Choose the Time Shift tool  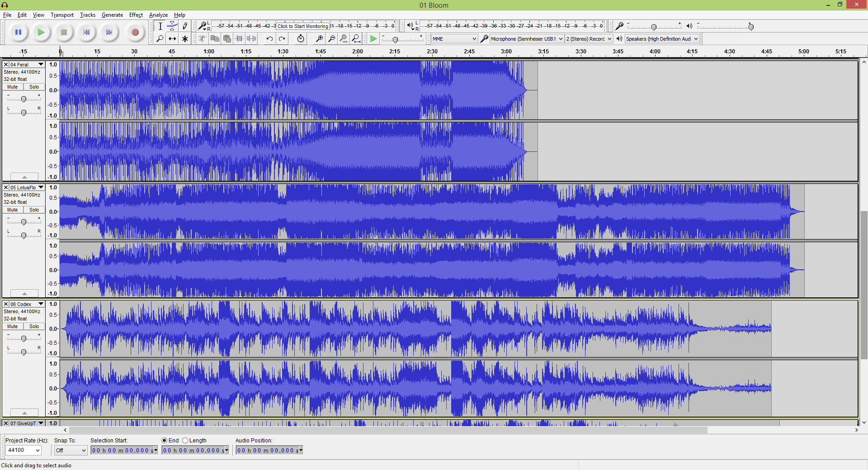tap(172, 38)
